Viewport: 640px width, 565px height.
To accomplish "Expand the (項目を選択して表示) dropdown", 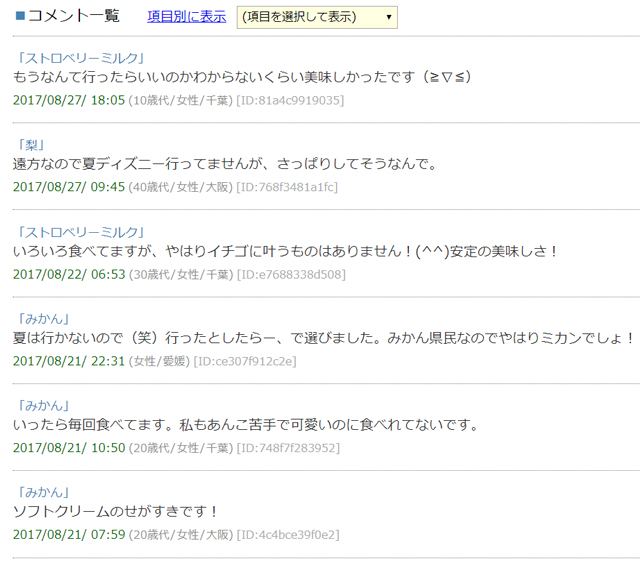I will 316,17.
